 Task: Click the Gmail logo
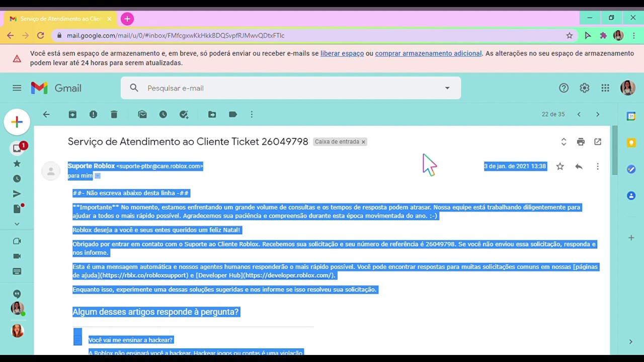pos(56,88)
